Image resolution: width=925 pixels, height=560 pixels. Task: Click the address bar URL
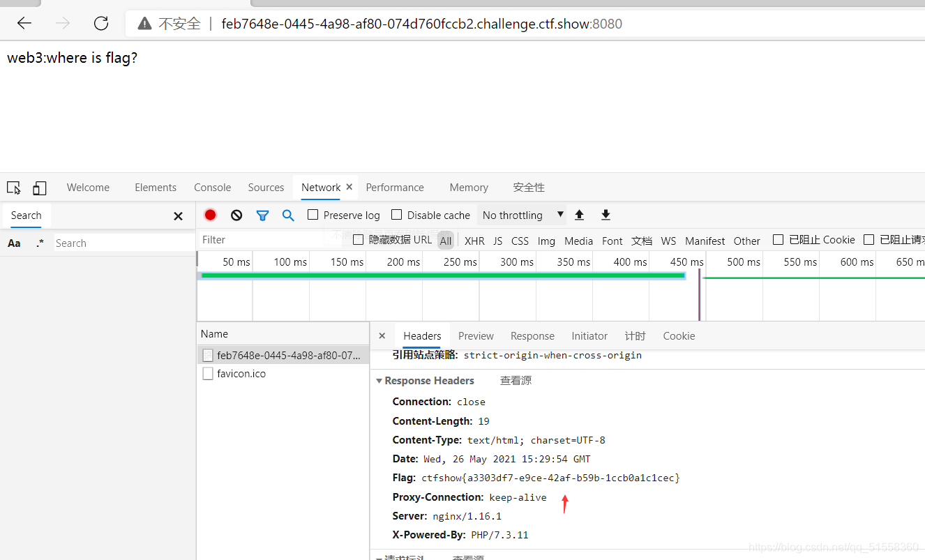(x=421, y=24)
